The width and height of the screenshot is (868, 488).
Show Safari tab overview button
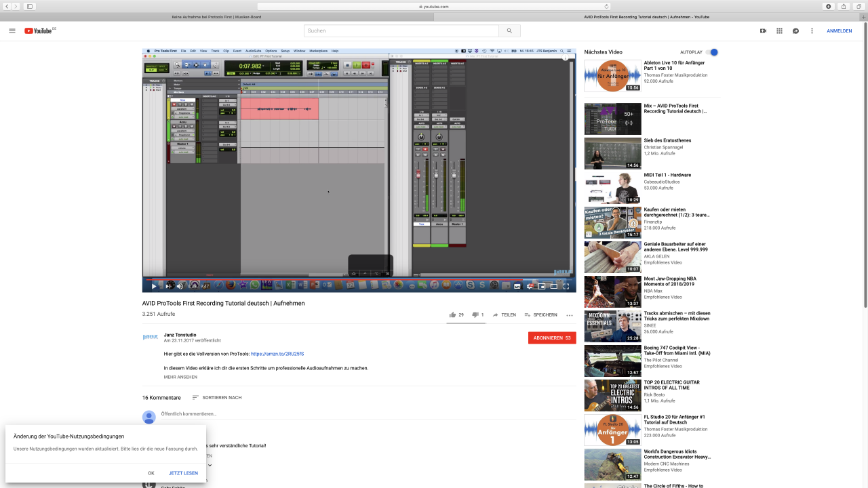tap(859, 6)
